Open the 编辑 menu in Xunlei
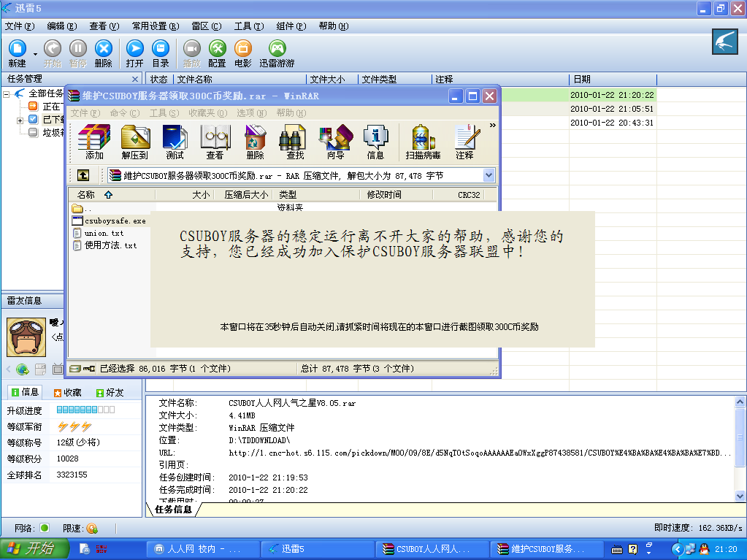This screenshot has height=560, width=747. click(62, 26)
